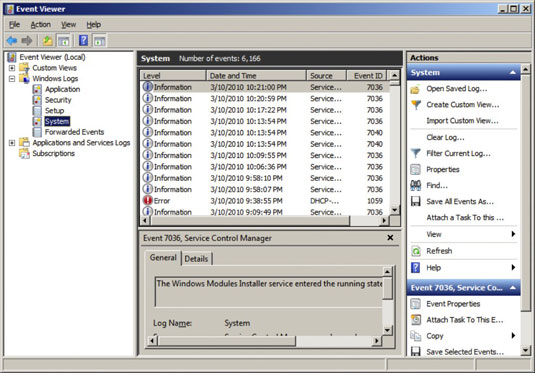
Task: Click the Copy icon in Actions pane
Action: pos(415,336)
